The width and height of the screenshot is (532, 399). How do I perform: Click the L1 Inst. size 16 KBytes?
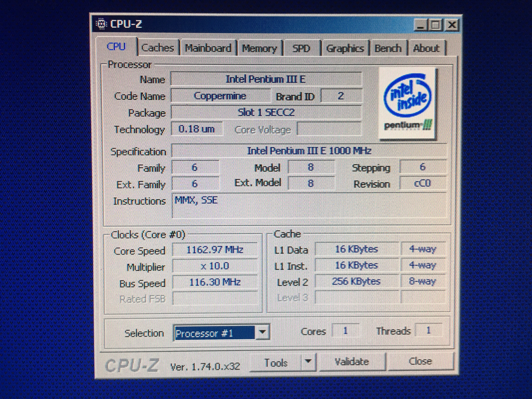pos(357,265)
